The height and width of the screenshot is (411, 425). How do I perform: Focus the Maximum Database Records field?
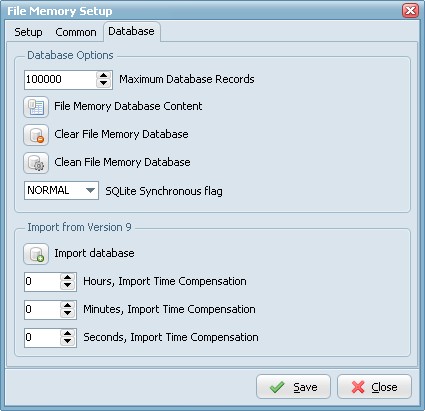coord(60,80)
